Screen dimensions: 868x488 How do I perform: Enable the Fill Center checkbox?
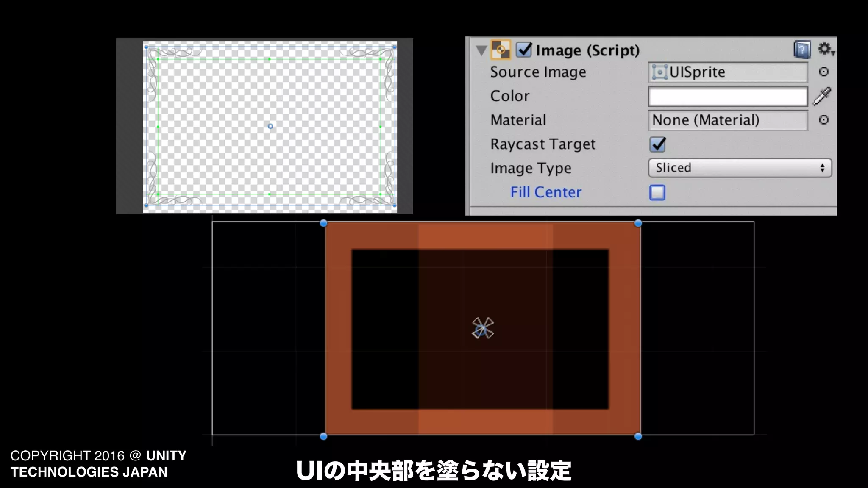pos(657,193)
